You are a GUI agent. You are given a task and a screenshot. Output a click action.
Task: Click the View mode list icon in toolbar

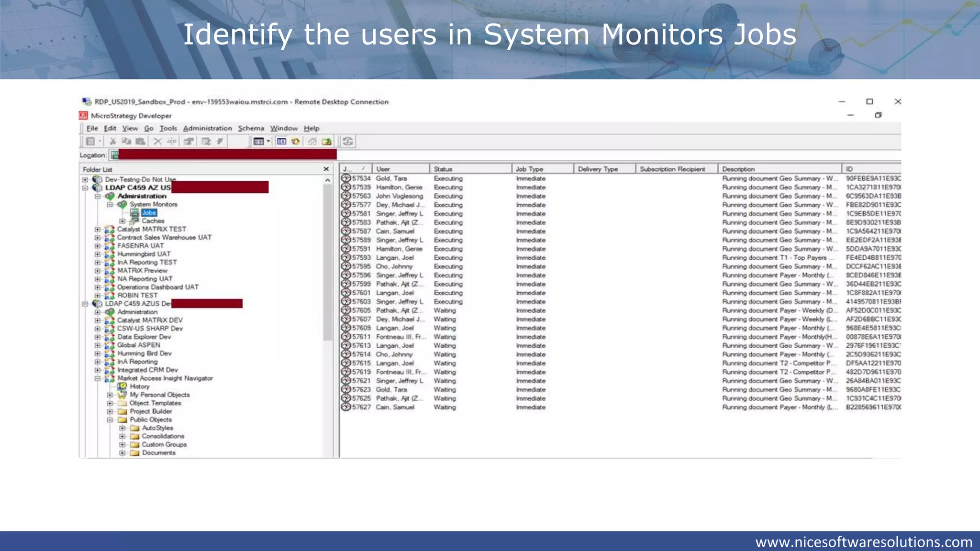coord(259,141)
